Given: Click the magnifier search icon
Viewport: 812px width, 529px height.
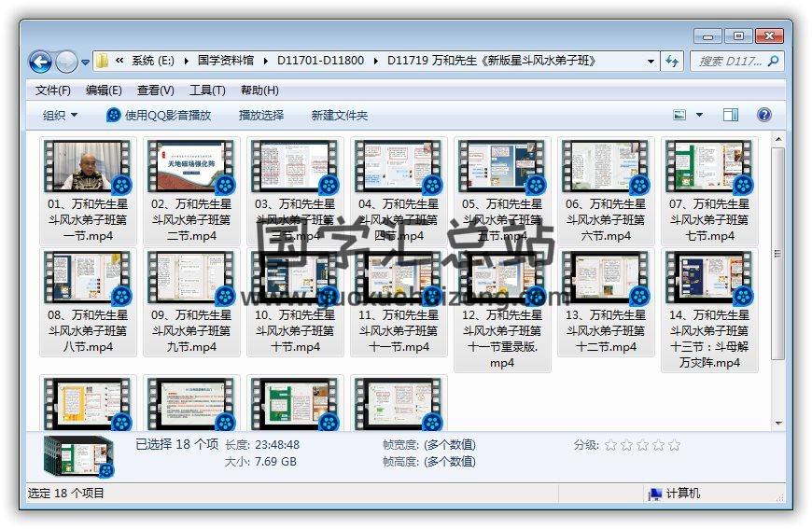Looking at the screenshot, I should [773, 61].
